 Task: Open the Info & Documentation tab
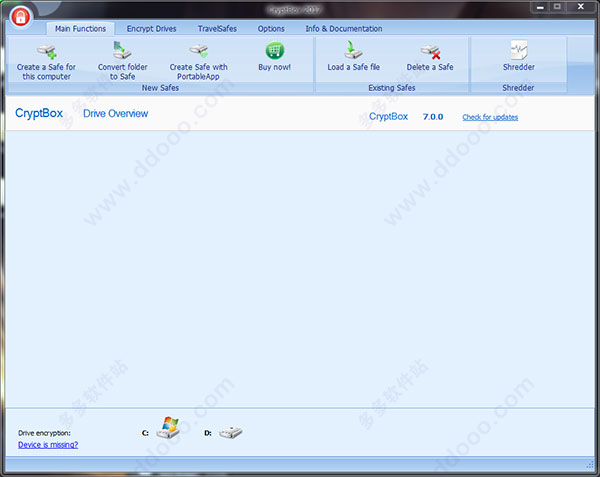tap(344, 29)
